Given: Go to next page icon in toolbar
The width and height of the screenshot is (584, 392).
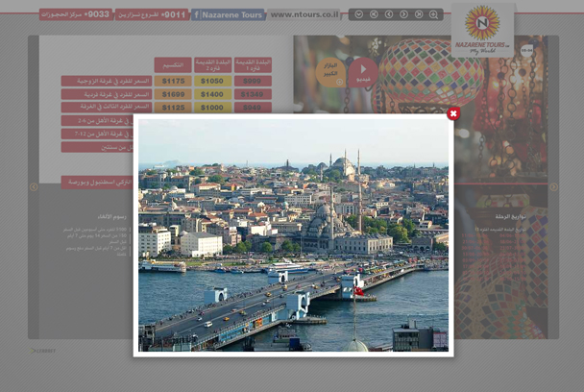Looking at the screenshot, I should click(x=403, y=14).
